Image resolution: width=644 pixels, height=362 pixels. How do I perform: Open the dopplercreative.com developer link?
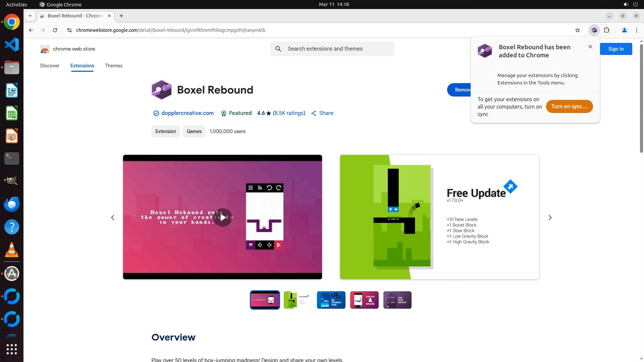coord(187,113)
